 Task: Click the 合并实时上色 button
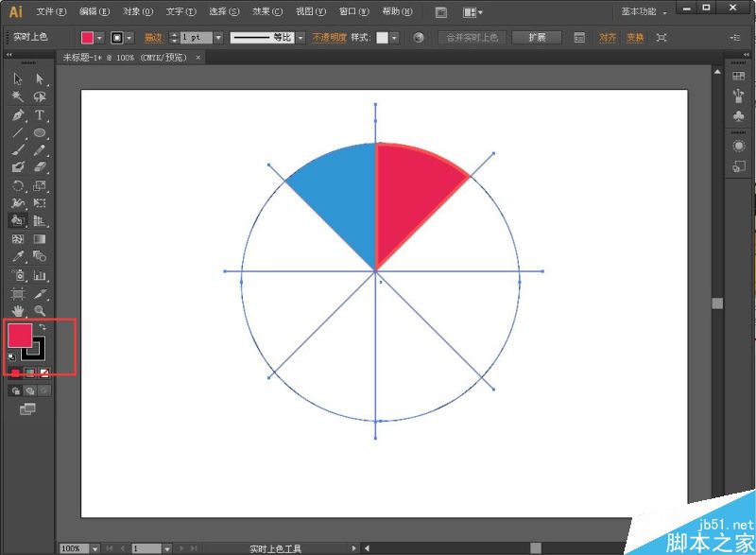[x=472, y=38]
